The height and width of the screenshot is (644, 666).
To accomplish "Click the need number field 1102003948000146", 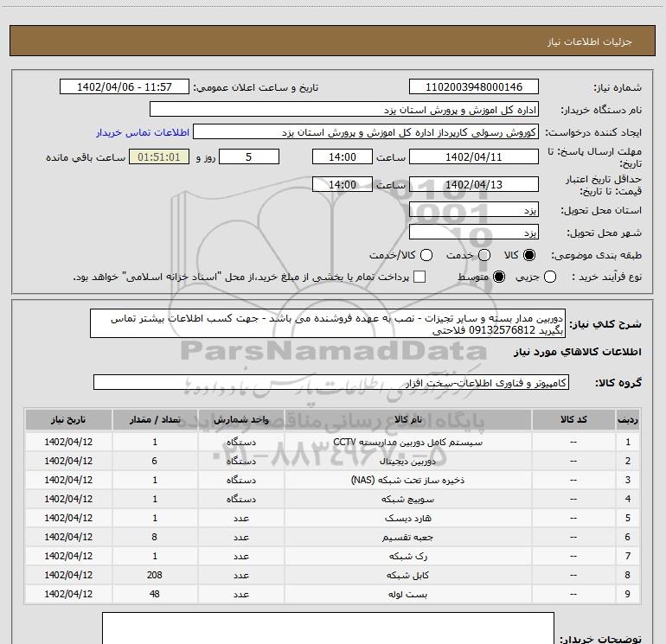I will click(474, 87).
